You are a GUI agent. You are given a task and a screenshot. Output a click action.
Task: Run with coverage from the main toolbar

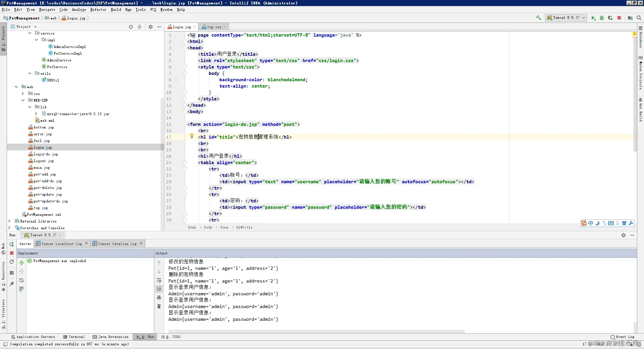coord(610,18)
